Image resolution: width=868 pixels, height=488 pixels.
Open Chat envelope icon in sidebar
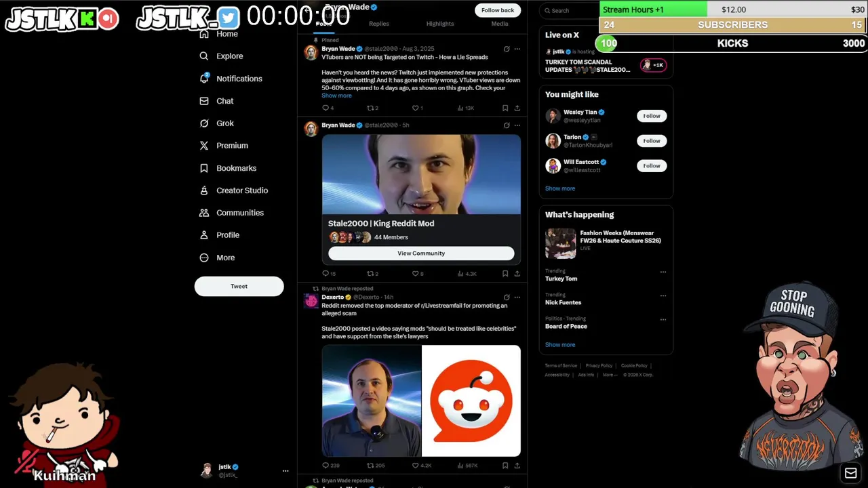point(204,101)
